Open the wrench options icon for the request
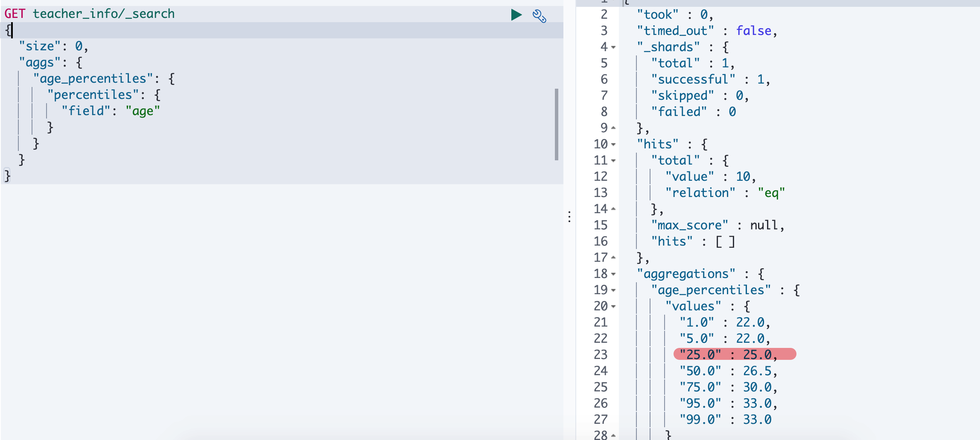 point(539,16)
